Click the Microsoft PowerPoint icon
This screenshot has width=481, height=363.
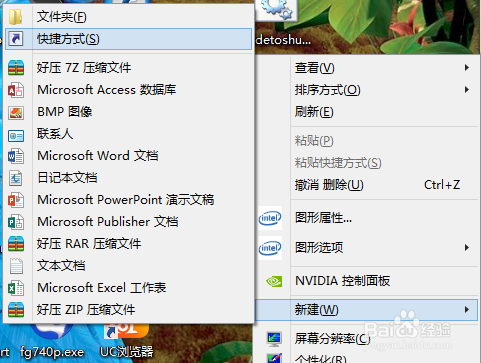tap(16, 200)
